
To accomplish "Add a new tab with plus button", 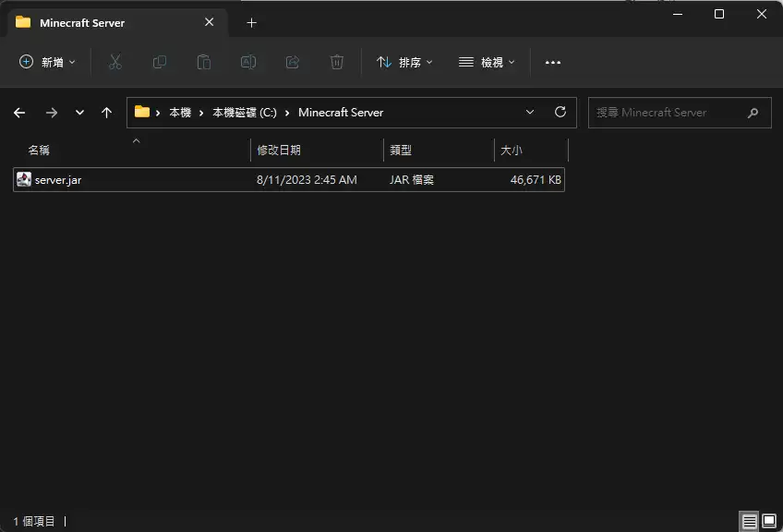I will (x=252, y=22).
